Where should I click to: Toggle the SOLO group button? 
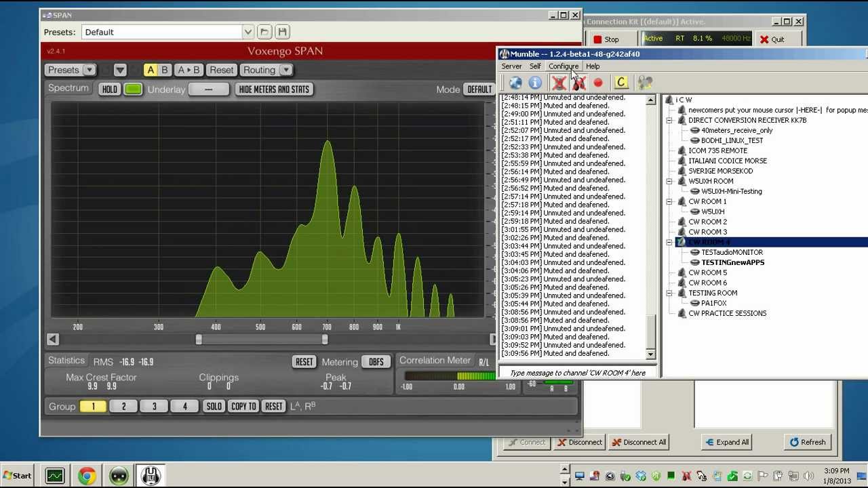(214, 406)
